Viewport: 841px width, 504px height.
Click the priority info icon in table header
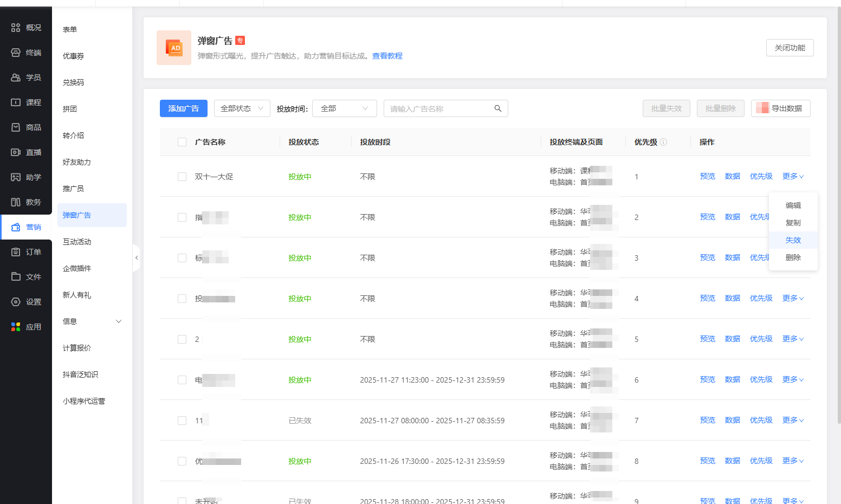coord(663,142)
